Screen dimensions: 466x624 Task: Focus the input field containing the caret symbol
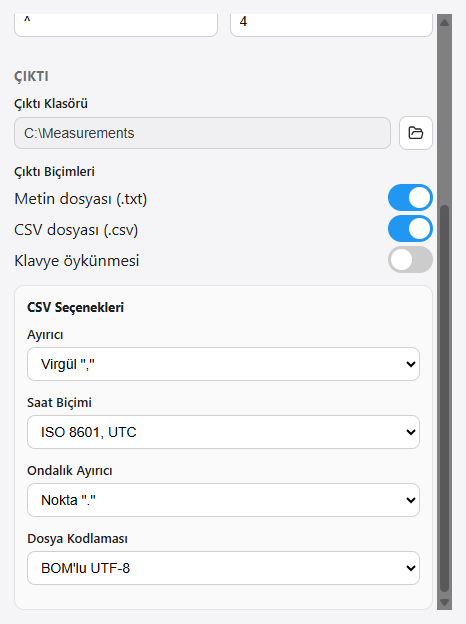(116, 24)
